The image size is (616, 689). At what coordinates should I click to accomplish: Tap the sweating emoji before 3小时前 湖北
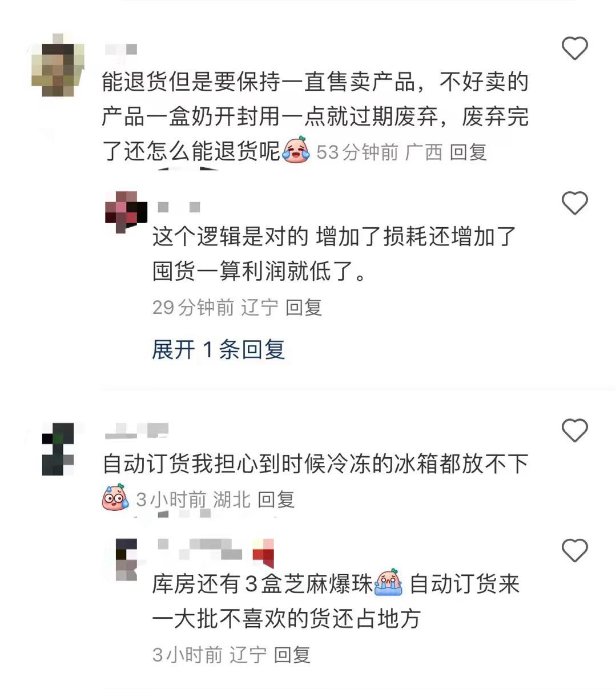(x=115, y=497)
